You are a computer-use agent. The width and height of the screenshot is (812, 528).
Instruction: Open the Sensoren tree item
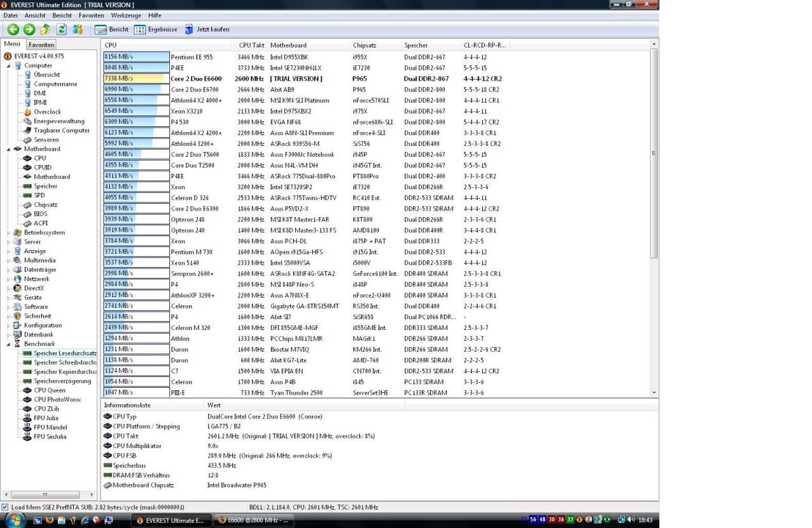(46, 140)
